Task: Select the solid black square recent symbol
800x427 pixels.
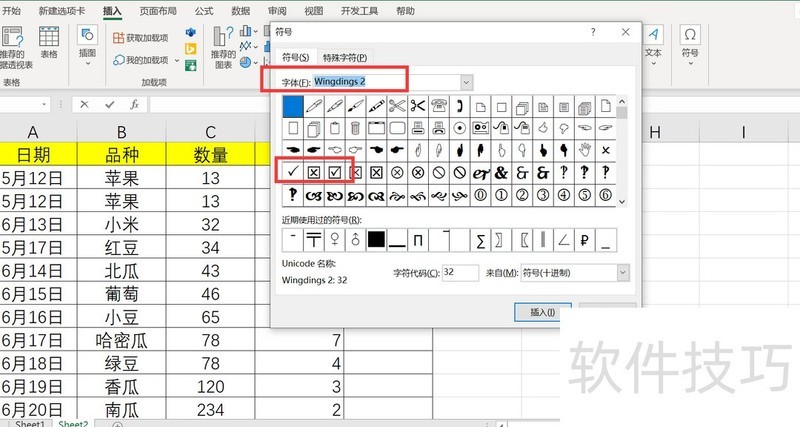Action: [376, 239]
